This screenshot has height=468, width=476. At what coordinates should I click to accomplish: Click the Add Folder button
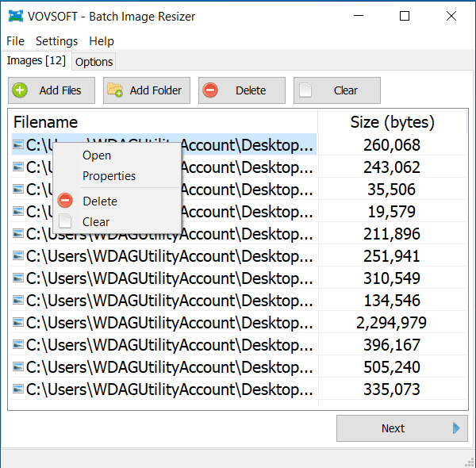click(147, 90)
